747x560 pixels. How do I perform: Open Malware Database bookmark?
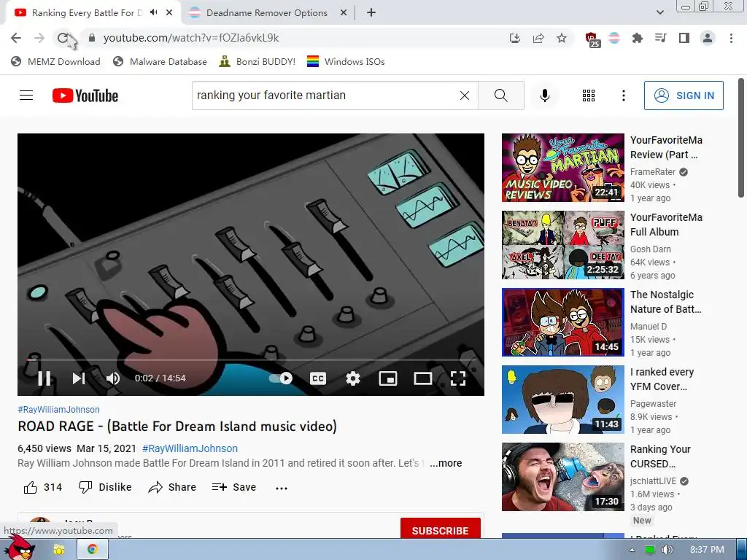pyautogui.click(x=160, y=62)
